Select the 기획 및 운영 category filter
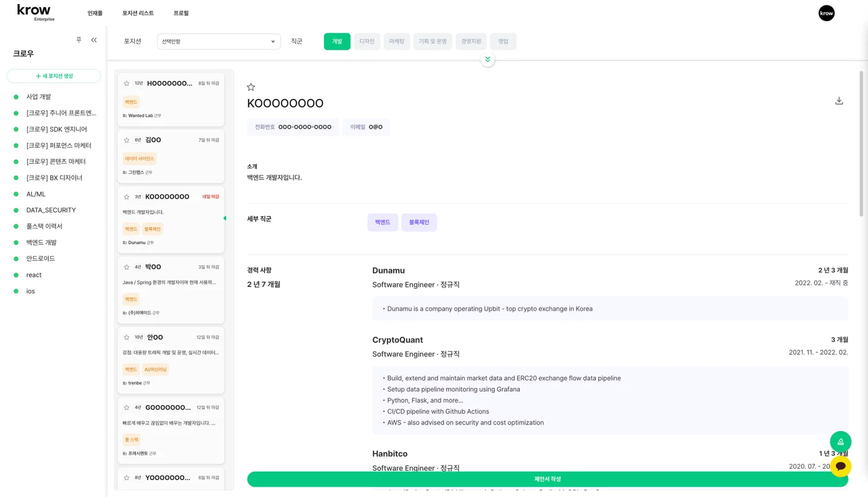 (x=433, y=42)
